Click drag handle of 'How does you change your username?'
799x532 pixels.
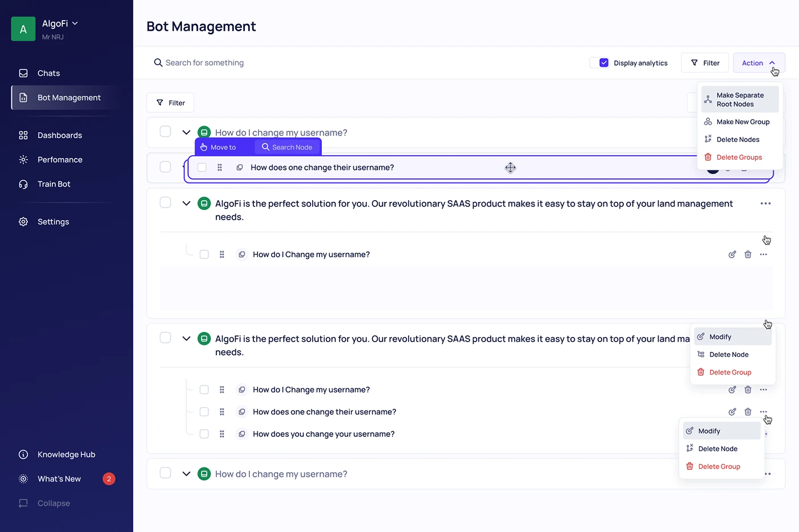coord(222,434)
